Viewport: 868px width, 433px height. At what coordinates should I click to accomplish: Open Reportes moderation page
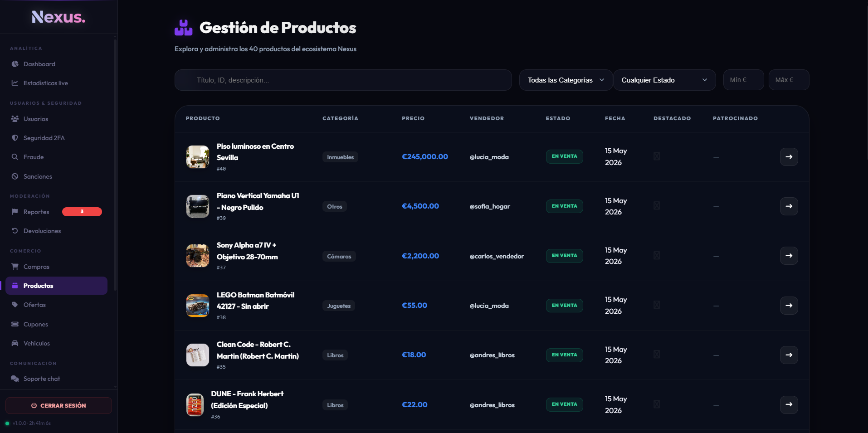(x=56, y=212)
